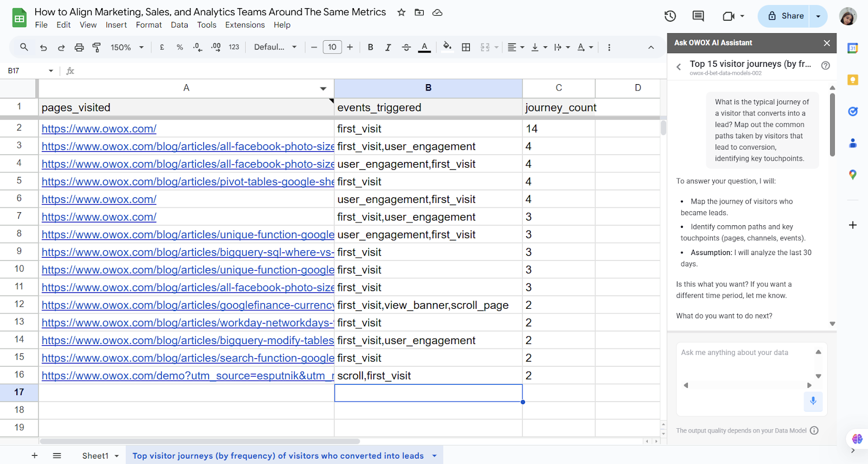Increase decimal places
The height and width of the screenshot is (464, 868).
coord(216,47)
